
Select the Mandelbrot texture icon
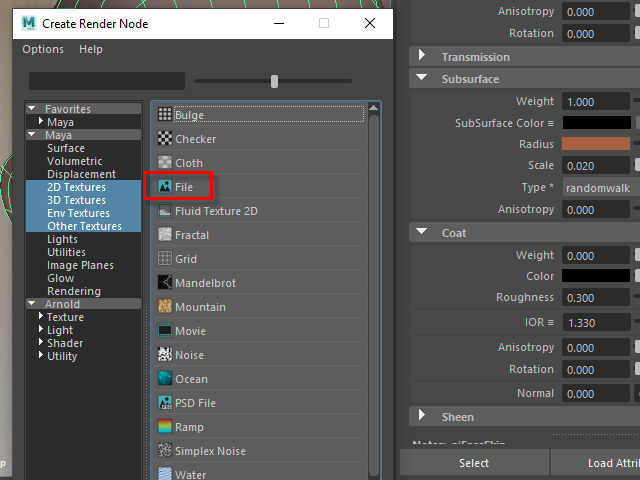[x=165, y=283]
